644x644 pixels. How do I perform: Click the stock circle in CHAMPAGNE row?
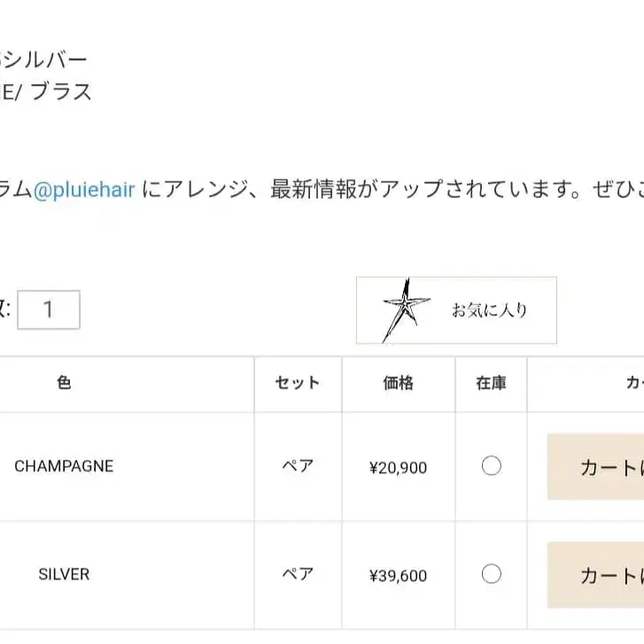[492, 466]
